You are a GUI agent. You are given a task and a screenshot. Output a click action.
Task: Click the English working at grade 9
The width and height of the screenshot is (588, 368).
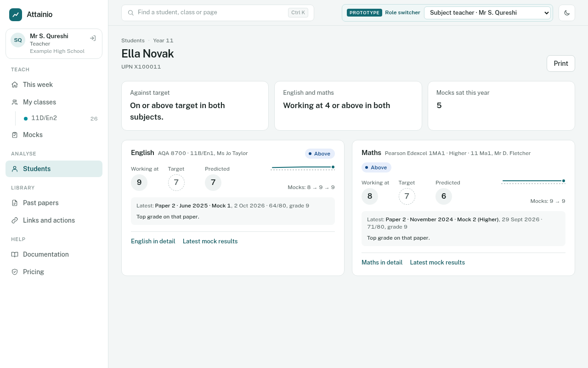coord(139,183)
